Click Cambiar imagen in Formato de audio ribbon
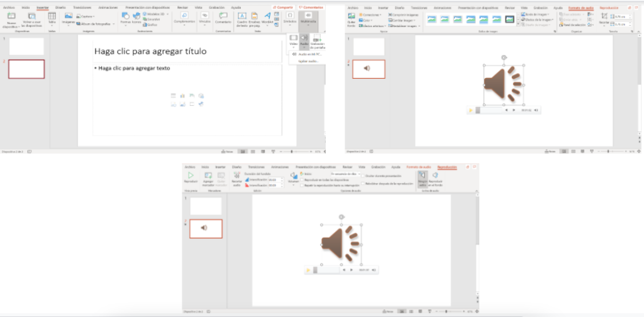 [x=402, y=20]
